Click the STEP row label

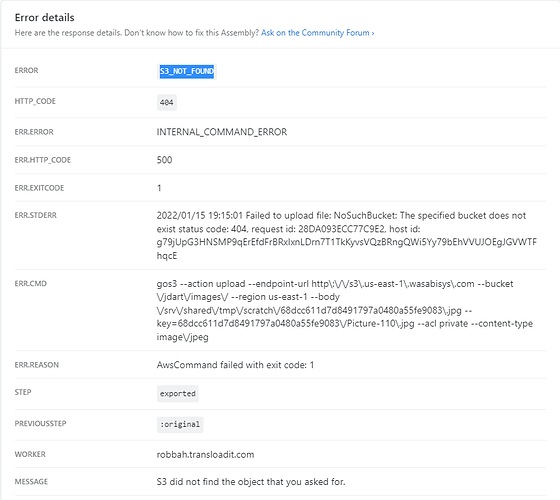click(23, 392)
